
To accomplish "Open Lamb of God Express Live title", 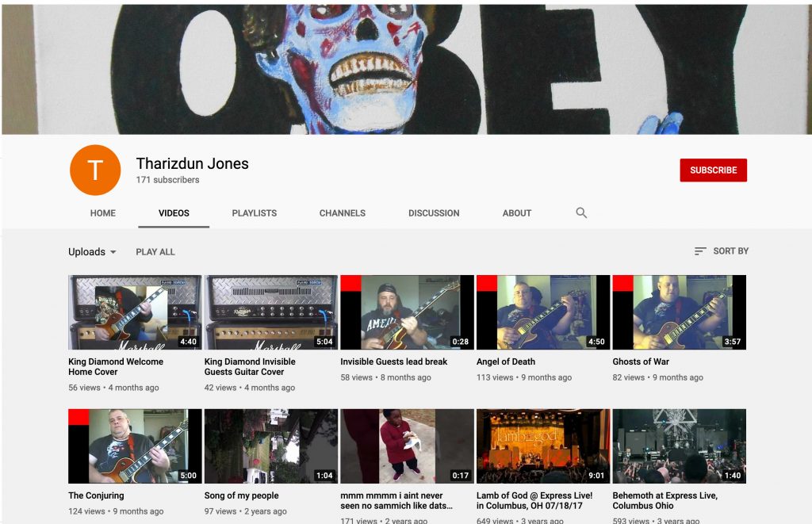I will [x=534, y=501].
